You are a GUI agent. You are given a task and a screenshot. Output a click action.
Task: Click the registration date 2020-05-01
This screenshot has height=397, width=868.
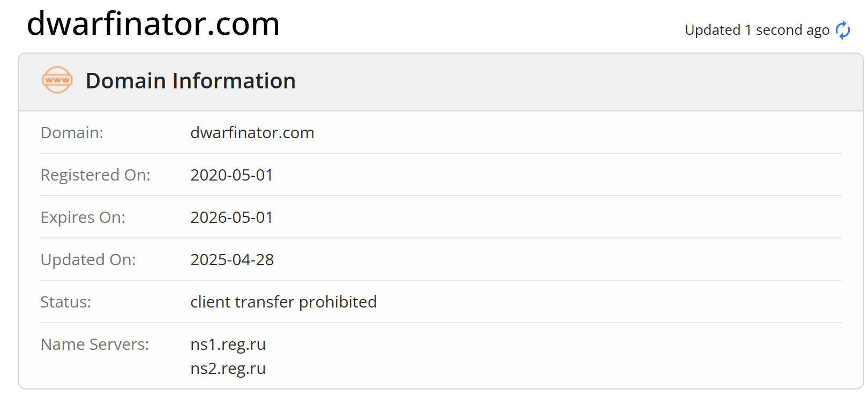tap(231, 175)
